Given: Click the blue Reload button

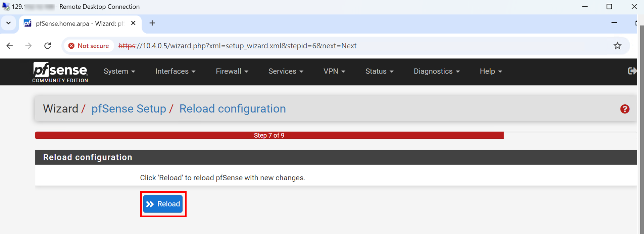Looking at the screenshot, I should point(163,204).
